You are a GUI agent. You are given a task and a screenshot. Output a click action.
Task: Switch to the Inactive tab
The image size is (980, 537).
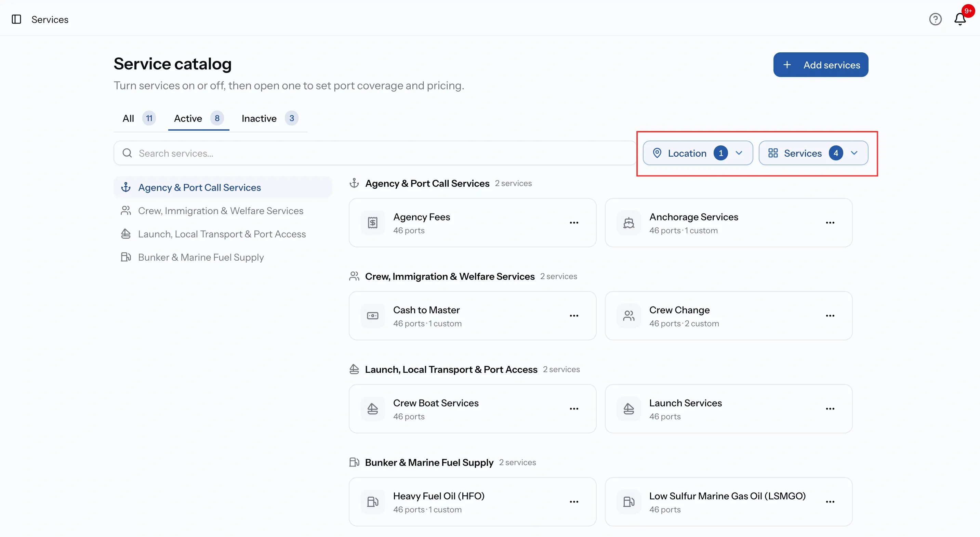[x=270, y=118]
